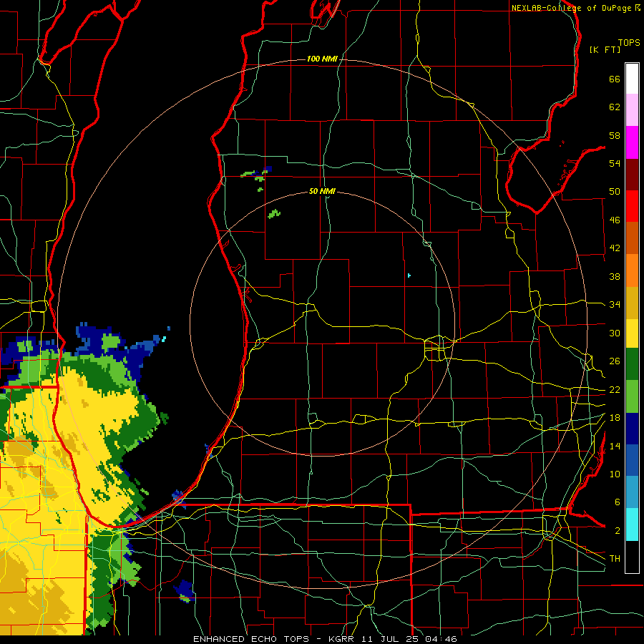Click the 66 value on the legend
This screenshot has width=644, height=644.
[615, 79]
